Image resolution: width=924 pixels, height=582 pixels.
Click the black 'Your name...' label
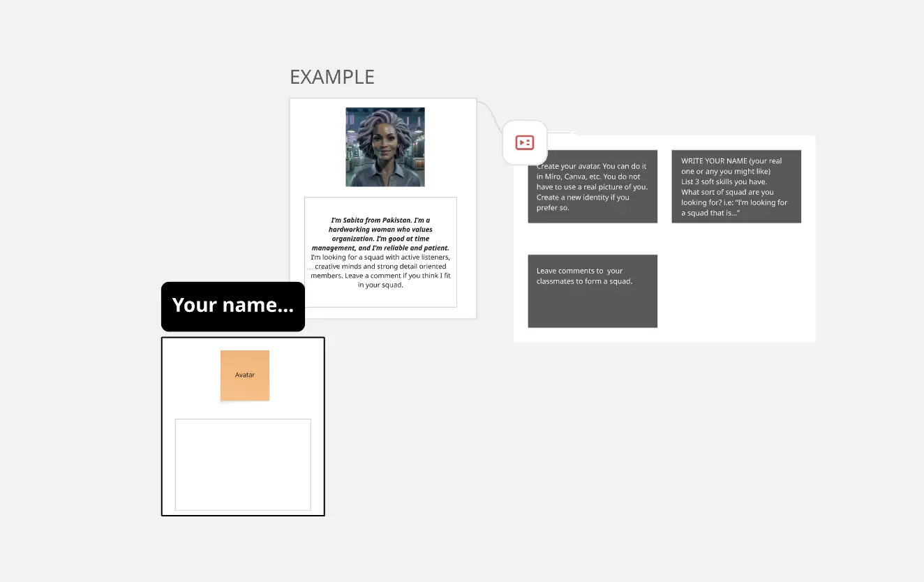[232, 306]
